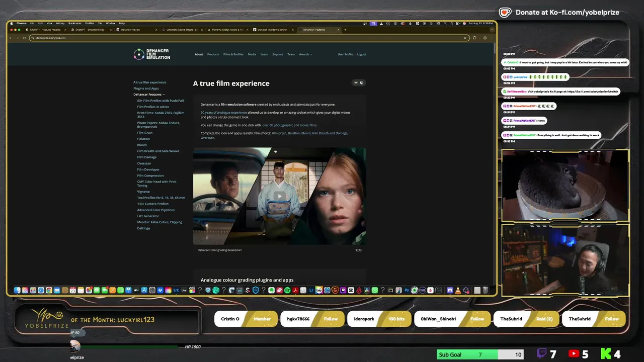Open Dropbox from the Dock
644x362 pixels.
click(160, 290)
